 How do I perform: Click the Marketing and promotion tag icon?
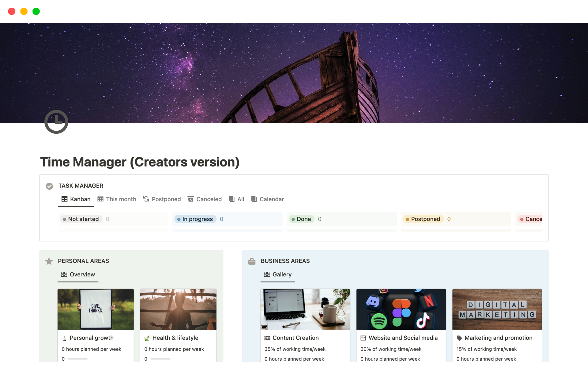459,338
